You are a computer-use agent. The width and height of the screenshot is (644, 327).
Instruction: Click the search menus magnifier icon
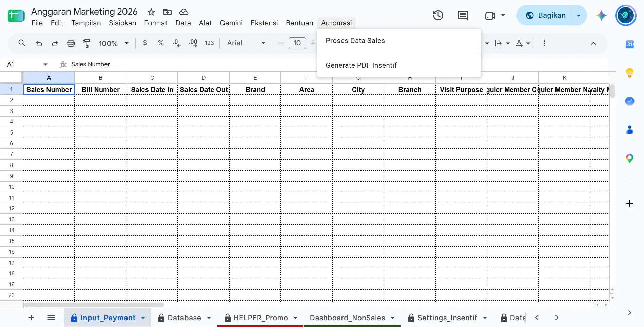coord(22,43)
